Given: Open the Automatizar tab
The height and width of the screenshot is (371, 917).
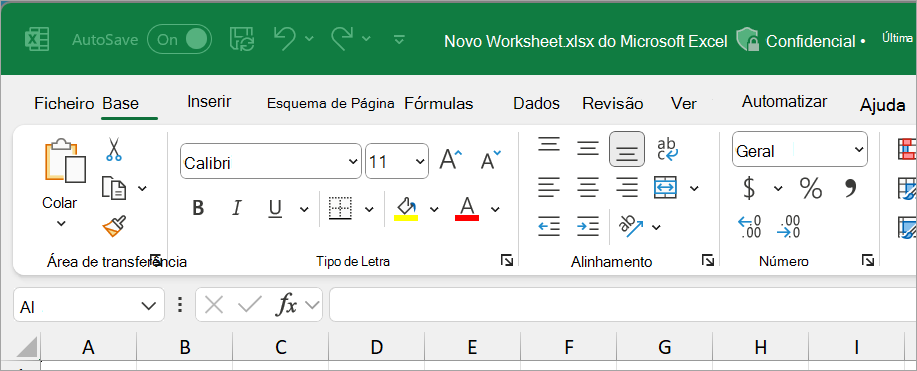Looking at the screenshot, I should [784, 102].
